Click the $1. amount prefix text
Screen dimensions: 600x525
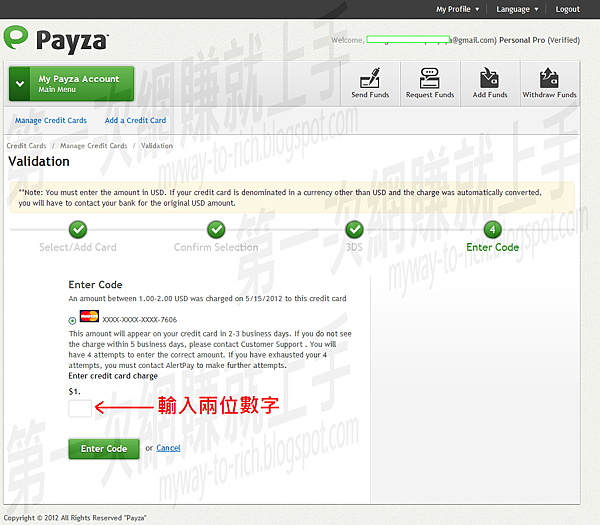tap(75, 391)
